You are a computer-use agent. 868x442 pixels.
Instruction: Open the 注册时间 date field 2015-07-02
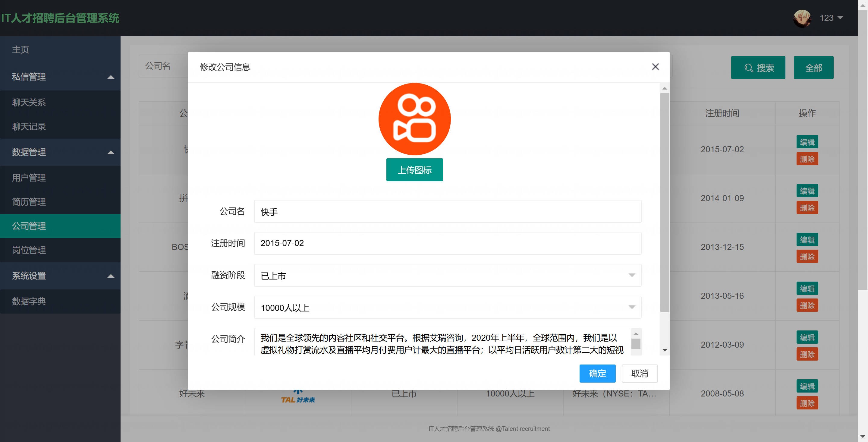click(448, 243)
